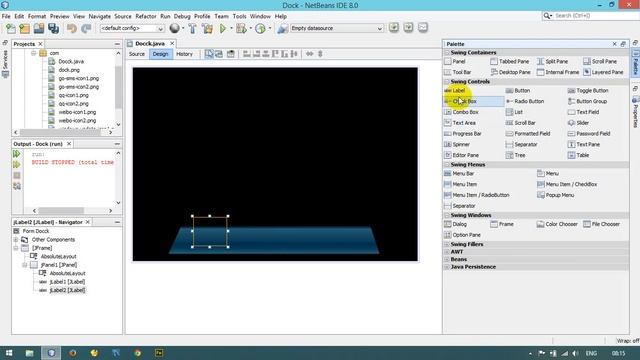Click the Profile Project icon

[x=260, y=28]
